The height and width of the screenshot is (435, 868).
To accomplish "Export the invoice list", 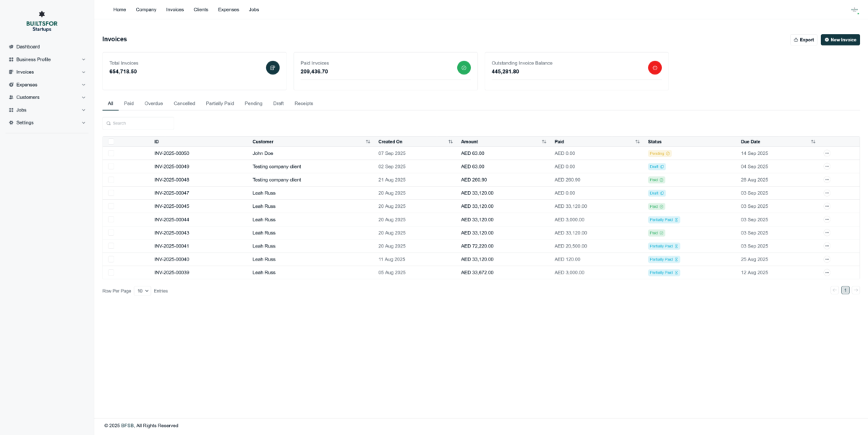I will pyautogui.click(x=804, y=40).
